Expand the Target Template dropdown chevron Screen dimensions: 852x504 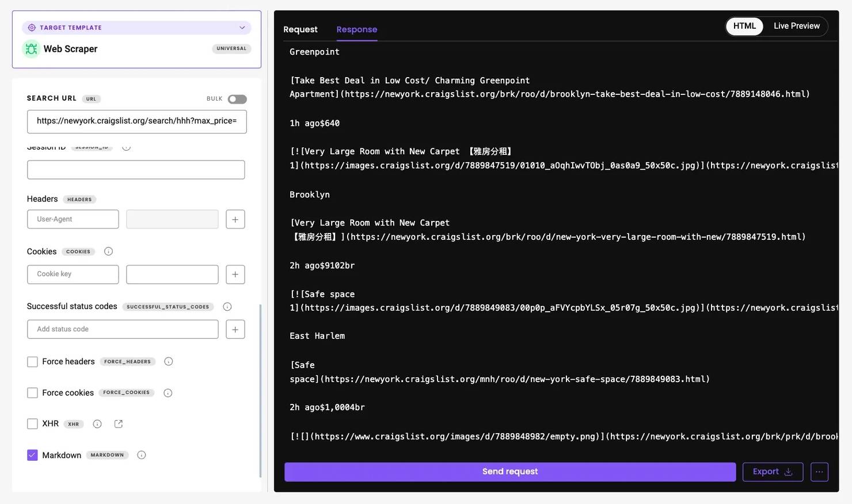click(x=242, y=28)
